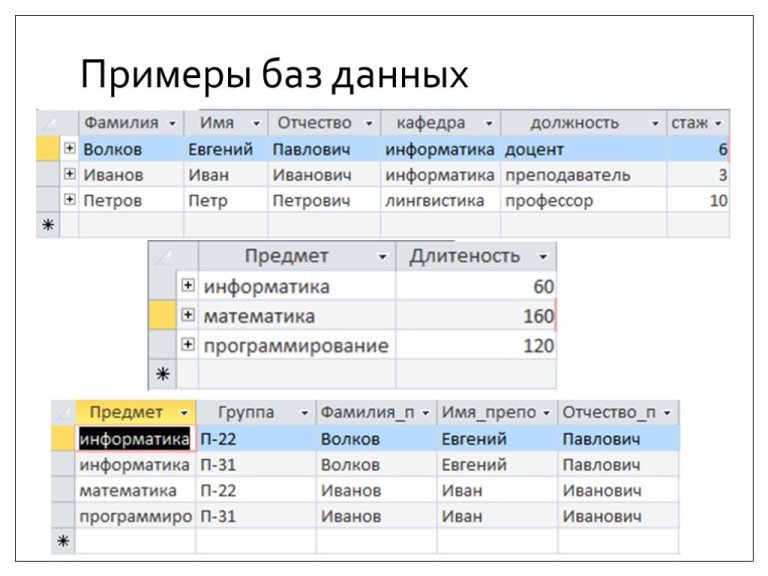
Task: Click the Петрович cell
Action: 324,200
